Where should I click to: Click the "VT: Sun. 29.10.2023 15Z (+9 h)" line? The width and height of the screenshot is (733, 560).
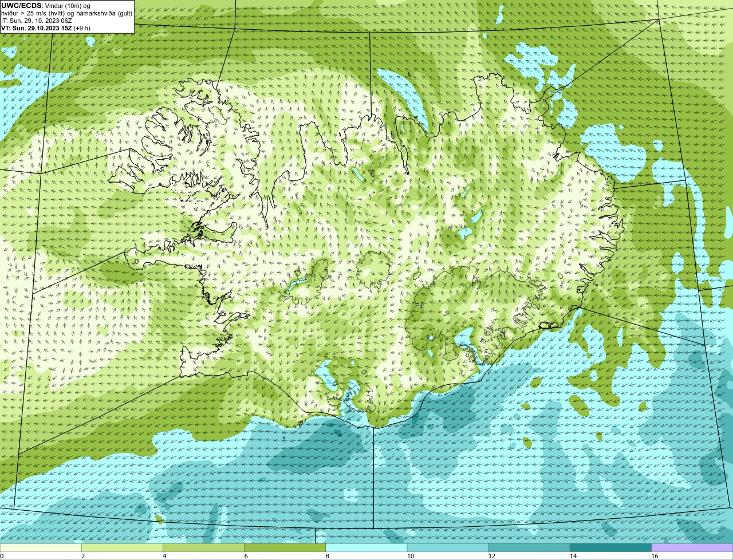click(x=46, y=28)
